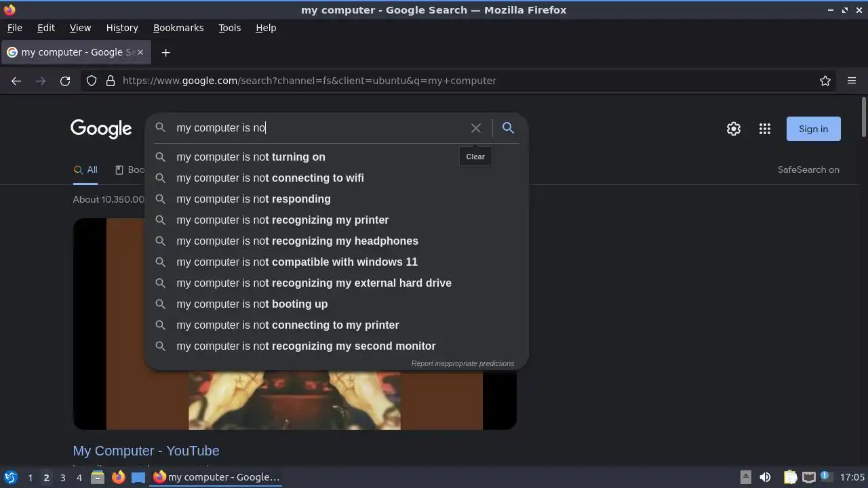
Task: Open the clipboard tray icon
Action: [x=790, y=477]
